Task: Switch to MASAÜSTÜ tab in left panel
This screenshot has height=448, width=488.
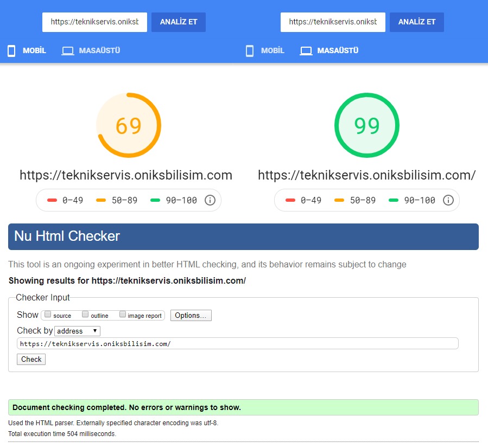Action: (x=99, y=50)
